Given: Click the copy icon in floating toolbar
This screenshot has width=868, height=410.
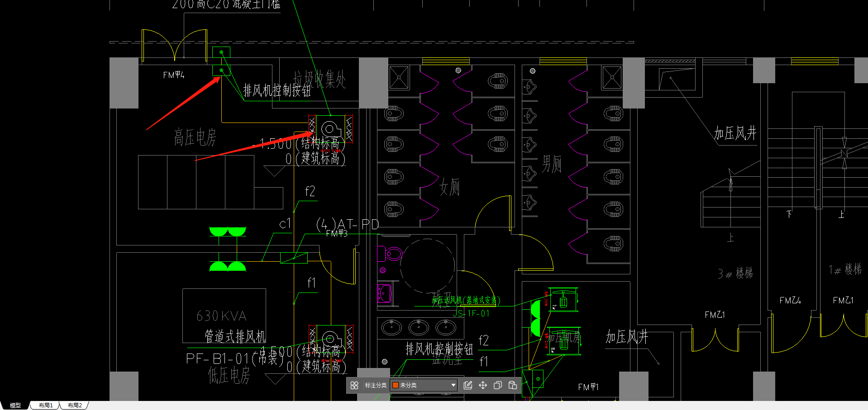Looking at the screenshot, I should click(498, 385).
